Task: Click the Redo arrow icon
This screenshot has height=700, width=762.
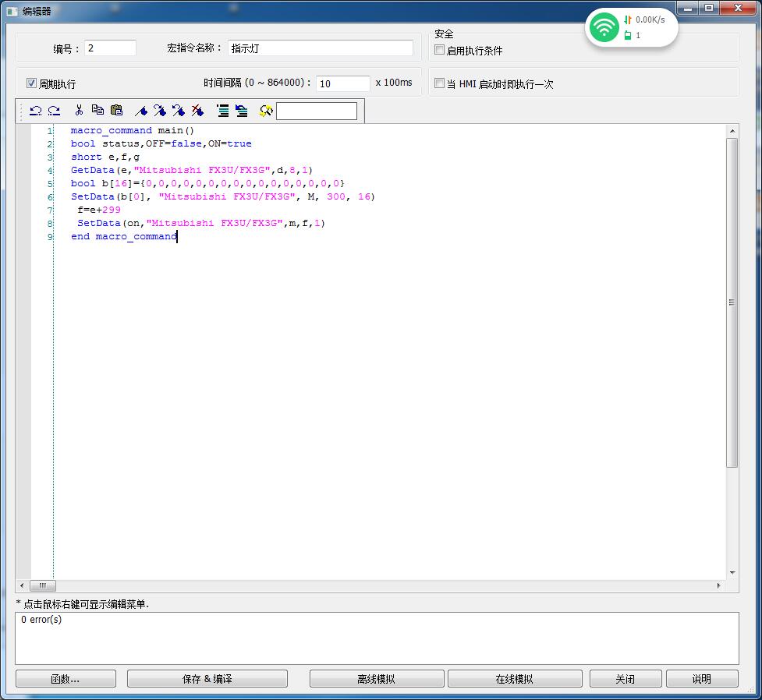Action: click(54, 111)
